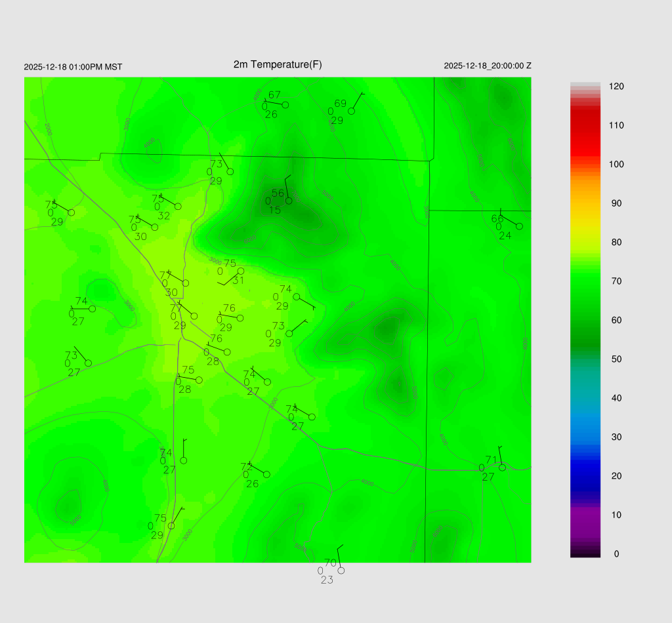
Task: Pick the purple band near 10 on colorbar
Action: pos(585,515)
